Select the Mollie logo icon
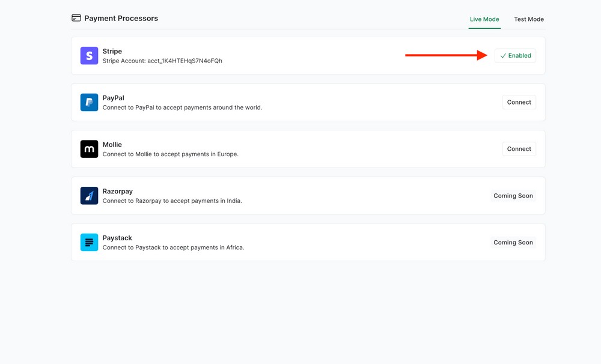The width and height of the screenshot is (601, 364). (89, 149)
